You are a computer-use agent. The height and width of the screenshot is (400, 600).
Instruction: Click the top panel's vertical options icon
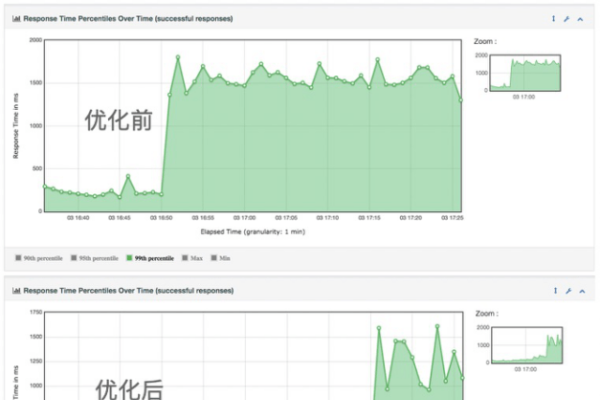554,18
